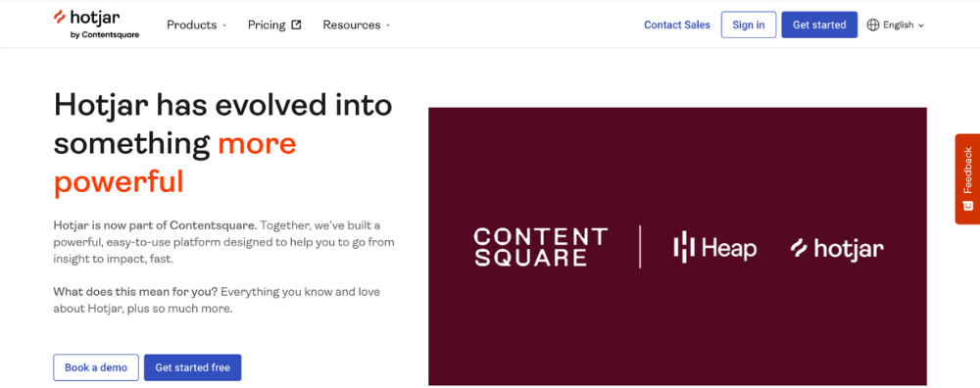Click the Sign in button
This screenshot has height=388, width=980.
tap(748, 24)
